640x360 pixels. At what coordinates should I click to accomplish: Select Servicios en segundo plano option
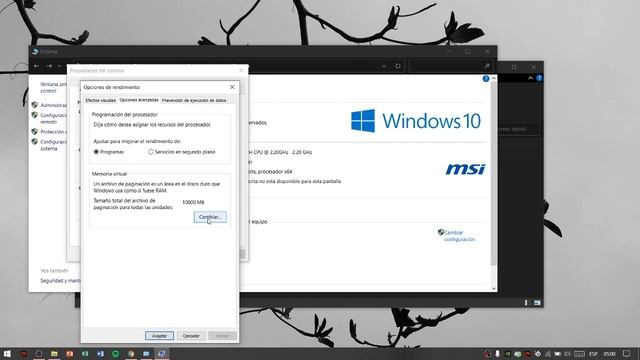click(151, 152)
